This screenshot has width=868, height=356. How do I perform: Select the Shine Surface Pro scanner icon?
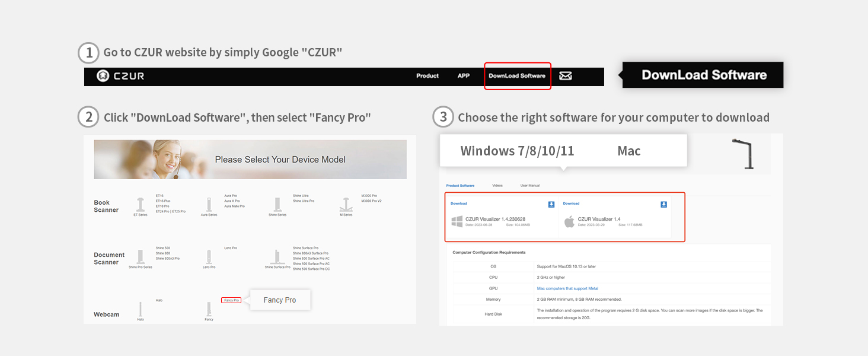point(277,256)
